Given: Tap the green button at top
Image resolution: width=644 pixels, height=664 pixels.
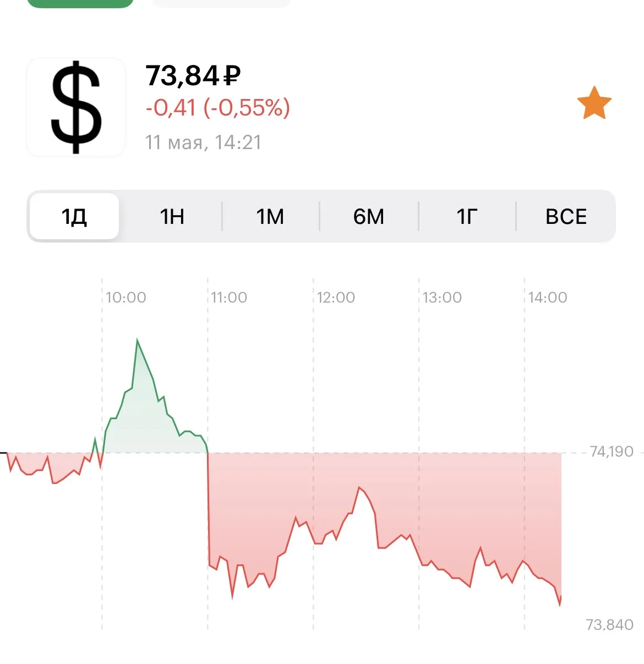Looking at the screenshot, I should 80,3.
